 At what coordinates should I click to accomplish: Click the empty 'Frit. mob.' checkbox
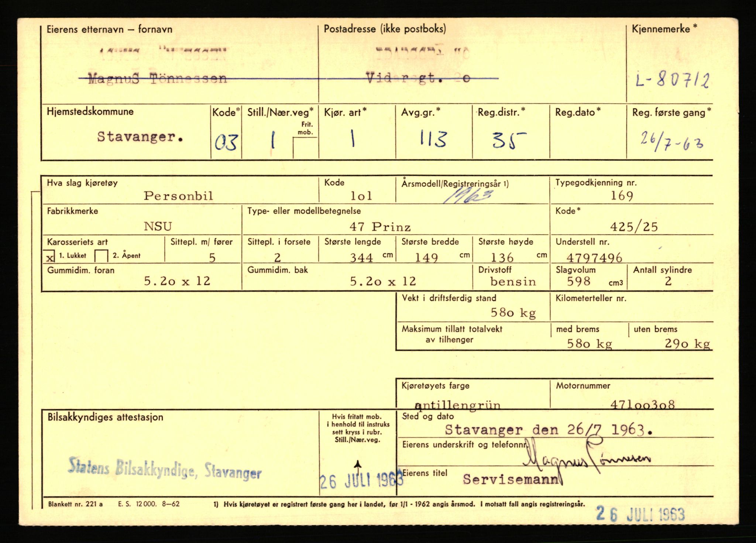pyautogui.click(x=305, y=148)
